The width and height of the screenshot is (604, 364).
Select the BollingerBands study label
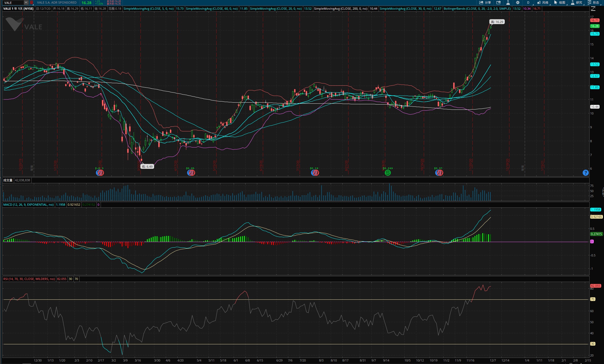477,9
